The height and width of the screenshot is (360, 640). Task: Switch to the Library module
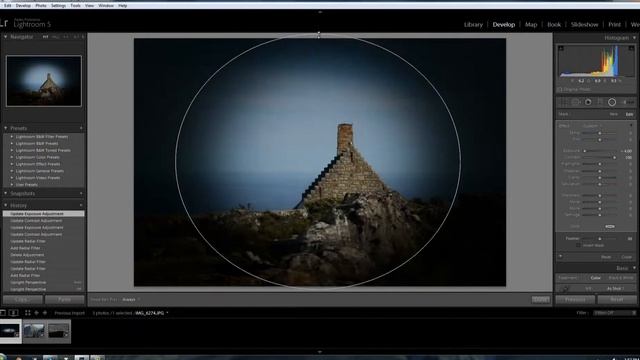pos(473,24)
